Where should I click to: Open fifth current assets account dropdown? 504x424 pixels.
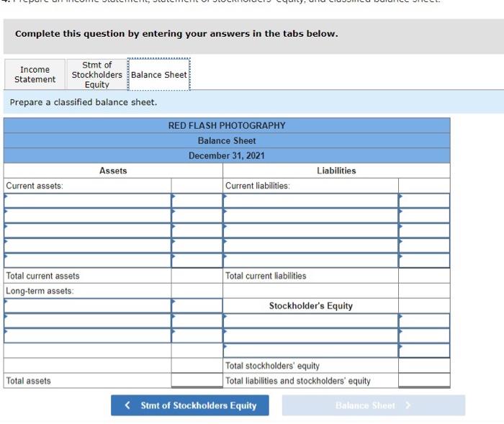click(x=87, y=261)
